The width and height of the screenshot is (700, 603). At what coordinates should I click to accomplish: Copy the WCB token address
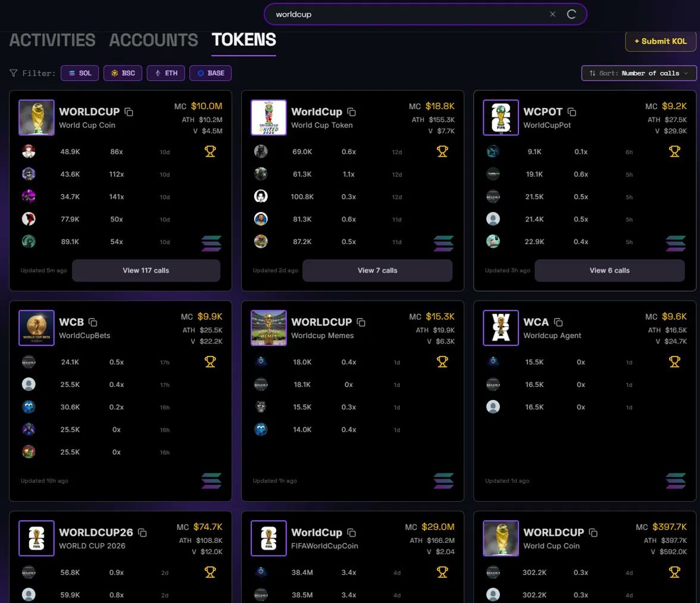coord(93,322)
